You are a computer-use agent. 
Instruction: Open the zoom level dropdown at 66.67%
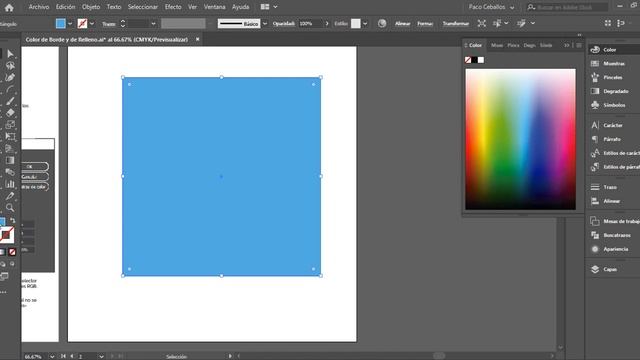click(52, 356)
